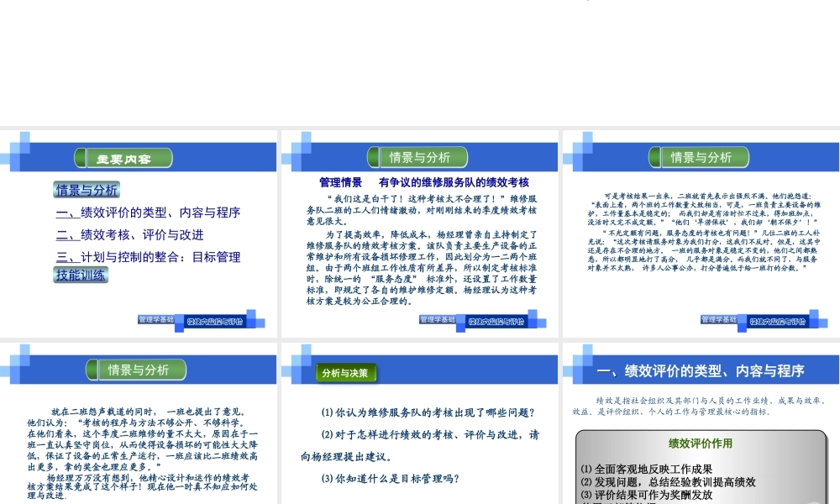Click the third slide thumbnail
The image size is (840, 504).
coord(699,235)
